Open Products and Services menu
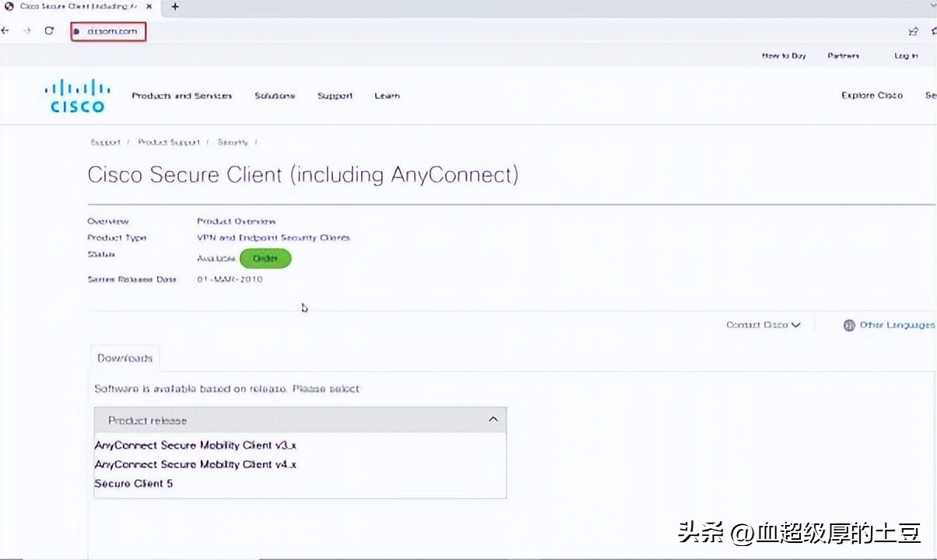This screenshot has height=560, width=937. click(181, 96)
